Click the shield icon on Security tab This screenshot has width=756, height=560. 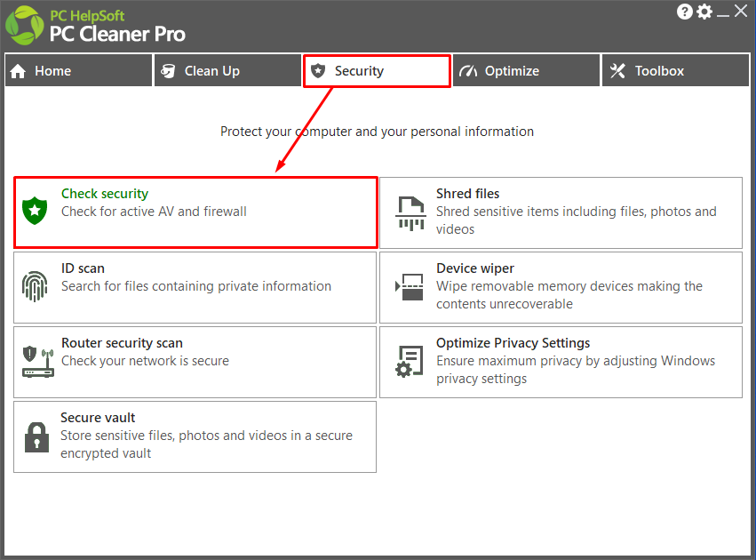click(x=318, y=71)
